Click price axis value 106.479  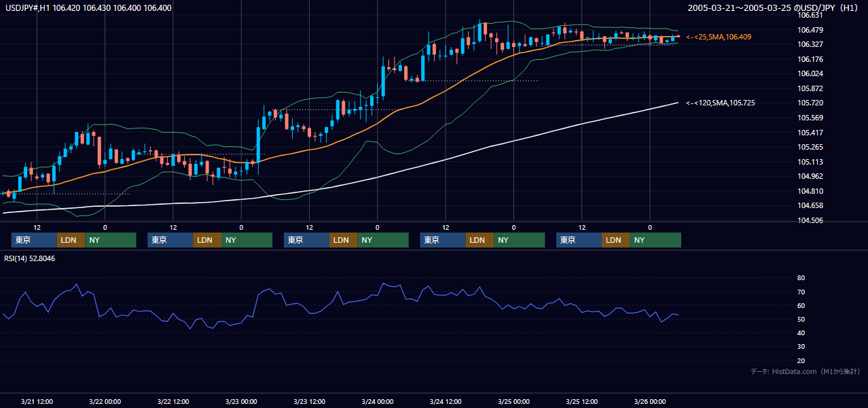[810, 30]
